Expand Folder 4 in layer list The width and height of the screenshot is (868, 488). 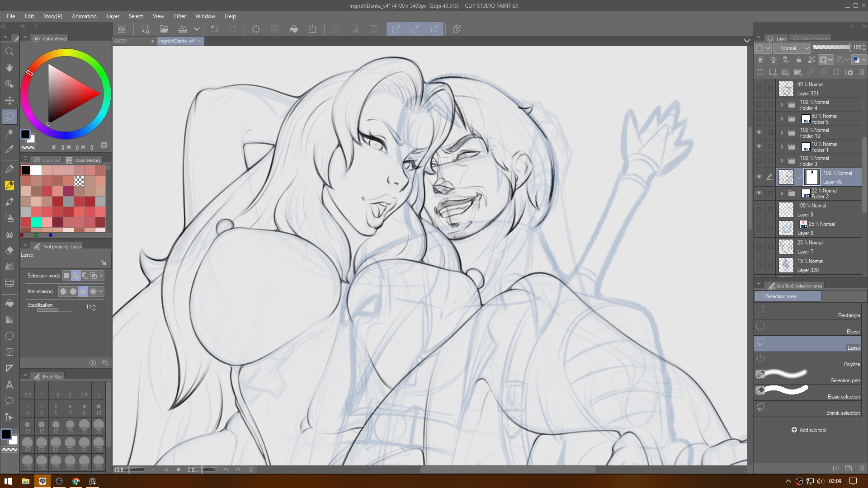(x=782, y=105)
